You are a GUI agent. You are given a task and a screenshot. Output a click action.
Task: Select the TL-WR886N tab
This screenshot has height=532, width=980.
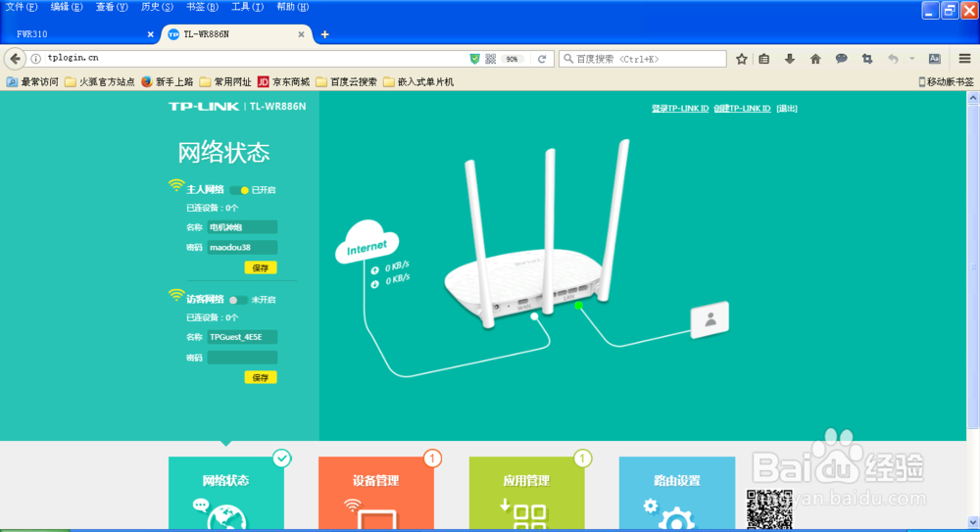pyautogui.click(x=236, y=34)
